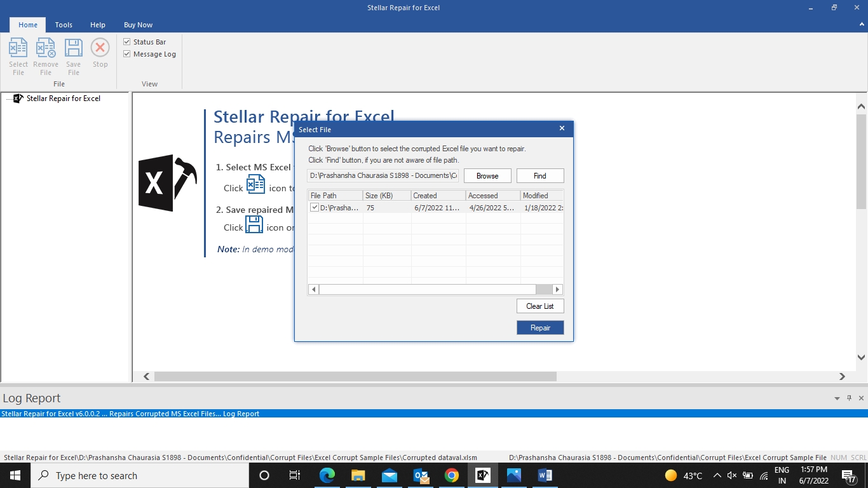Click main panel scroll down arrow
This screenshot has width=868, height=488.
[862, 358]
